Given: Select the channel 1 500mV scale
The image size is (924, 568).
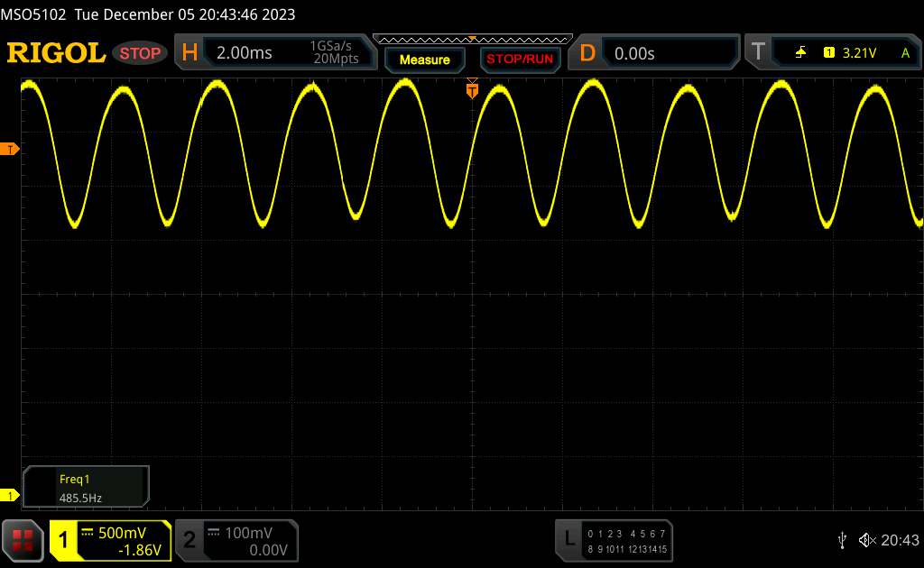Looking at the screenshot, I should (122, 533).
